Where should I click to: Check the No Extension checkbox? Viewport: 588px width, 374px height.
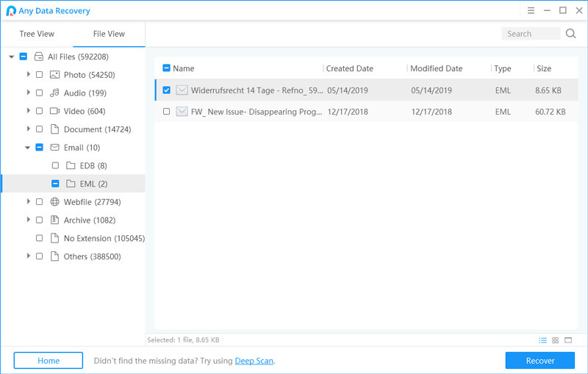[40, 238]
